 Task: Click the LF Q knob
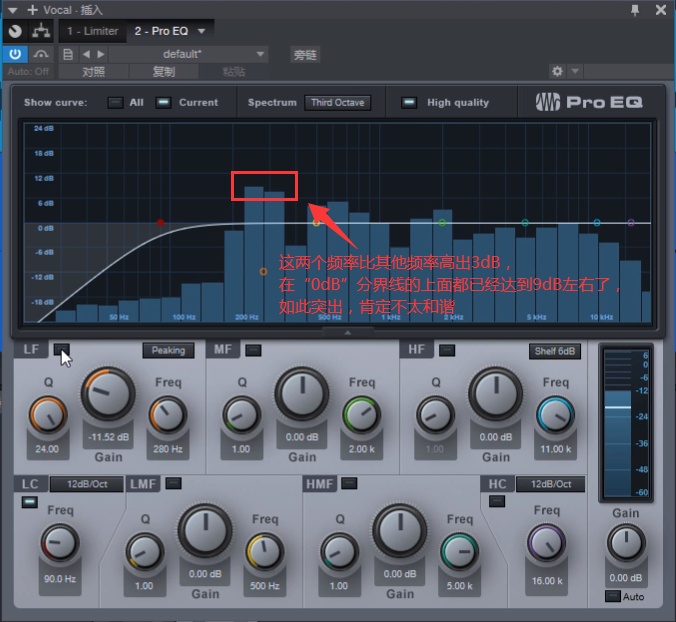[x=48, y=415]
